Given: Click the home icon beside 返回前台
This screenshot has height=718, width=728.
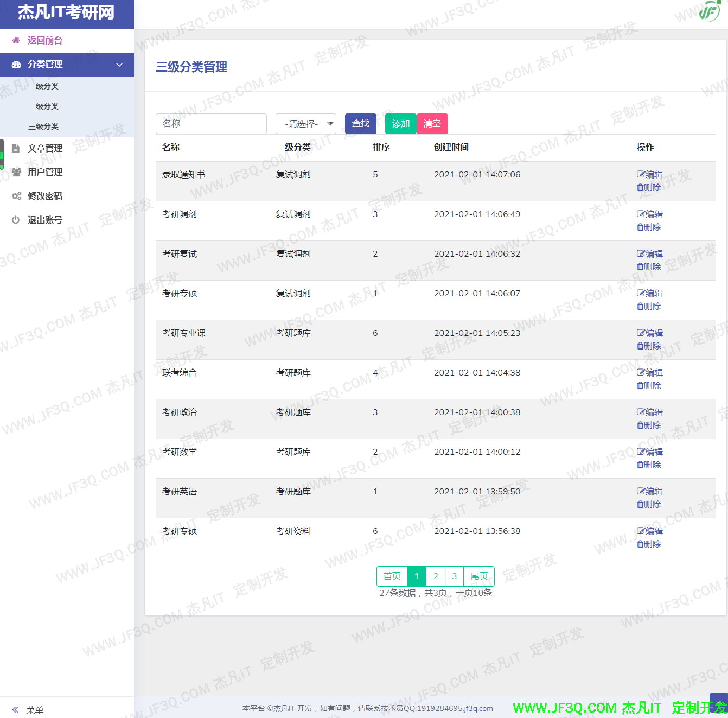Looking at the screenshot, I should 16,40.
